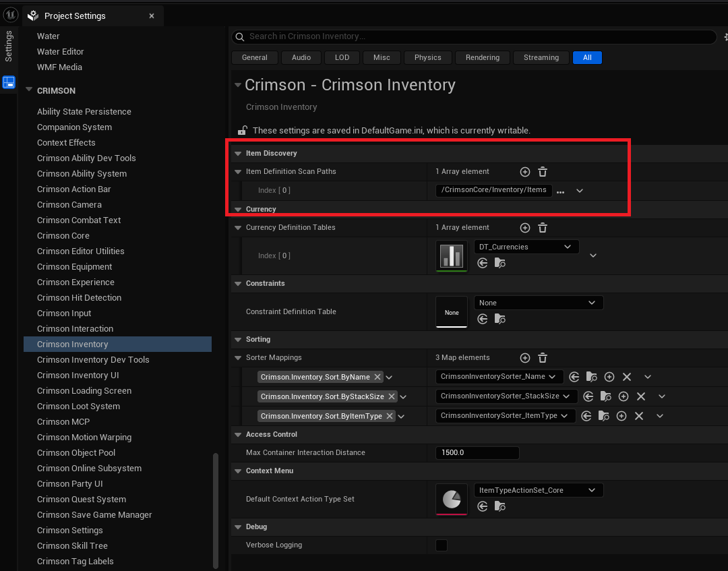Open Water Editor settings
Image resolution: width=728 pixels, height=571 pixels.
coord(61,51)
